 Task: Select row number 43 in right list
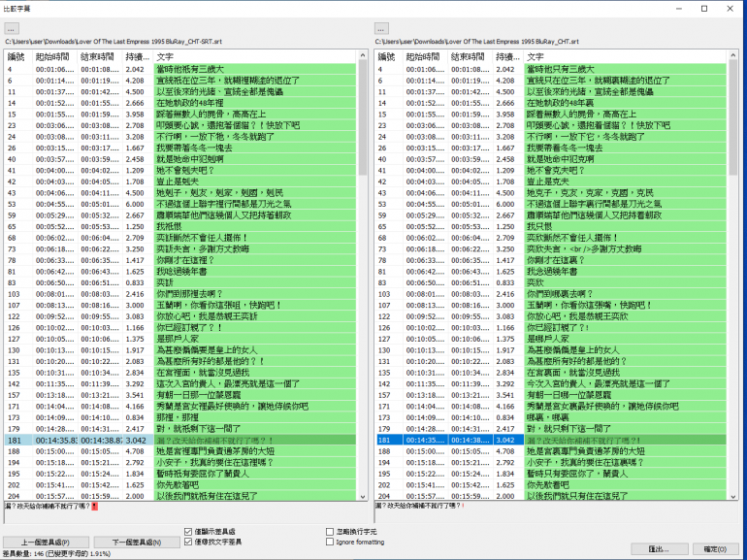[x=382, y=192]
